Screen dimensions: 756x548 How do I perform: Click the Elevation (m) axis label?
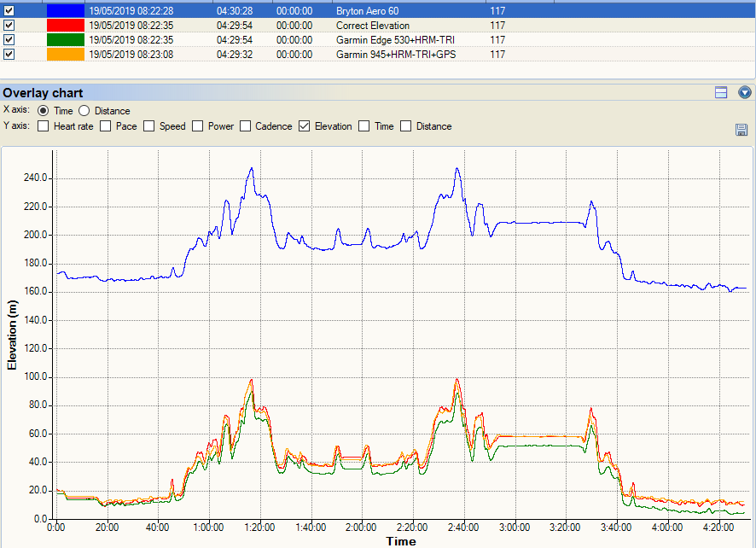click(x=12, y=335)
